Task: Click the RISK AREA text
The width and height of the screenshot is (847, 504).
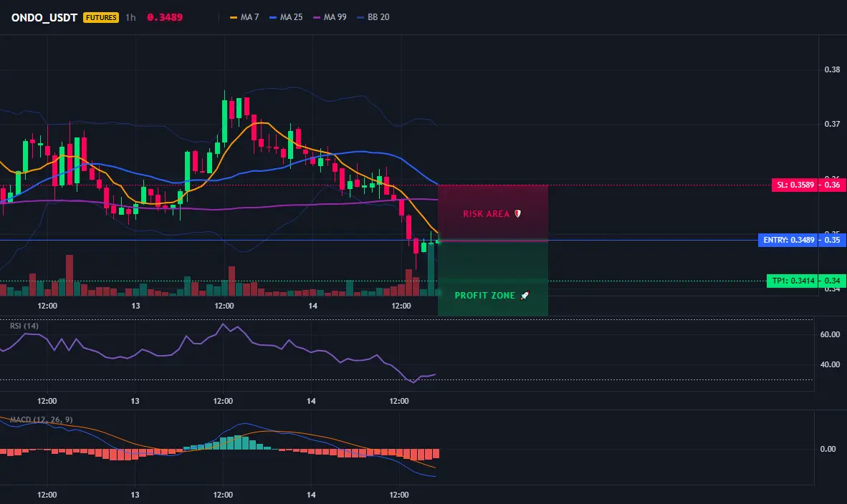Action: (x=486, y=213)
